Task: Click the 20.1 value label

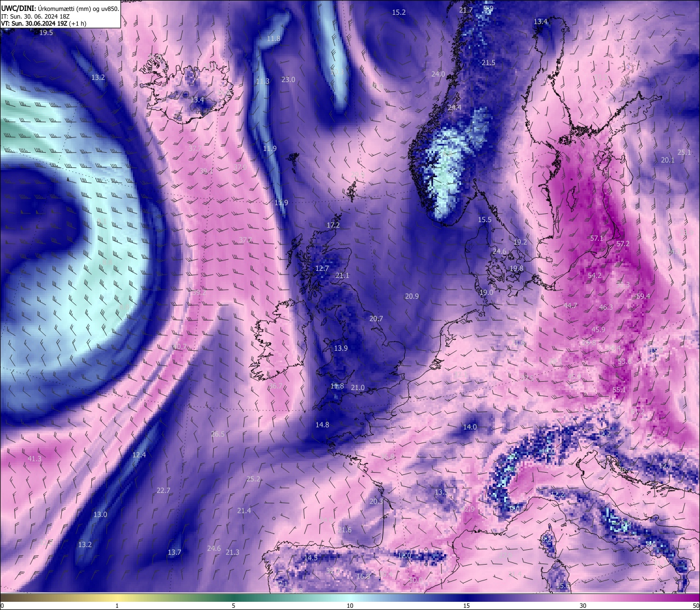Action: pos(668,160)
